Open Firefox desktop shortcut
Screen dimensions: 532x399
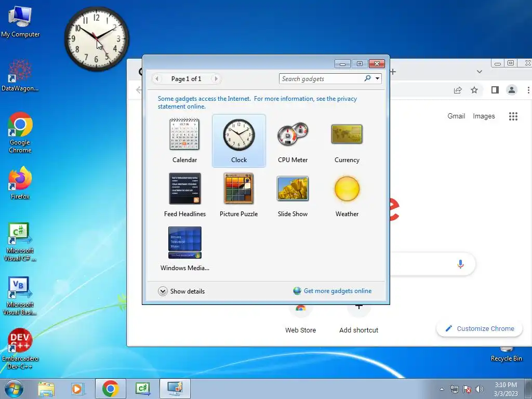[20, 183]
